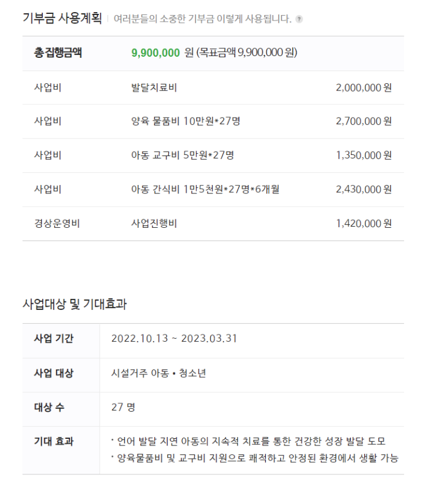Click the 2,430,000 원 amount
Image resolution: width=448 pixels, height=481 pixels.
coord(364,189)
